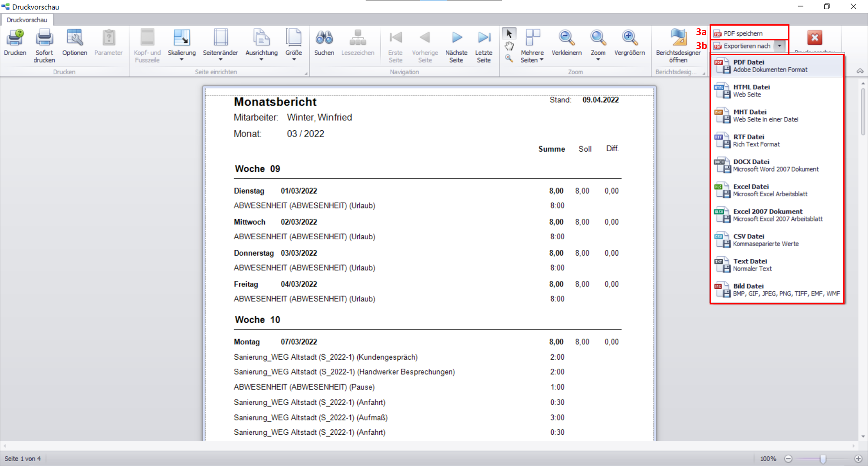The image size is (868, 466).
Task: Toggle the Exportieren nach dropdown arrow
Action: [x=779, y=46]
